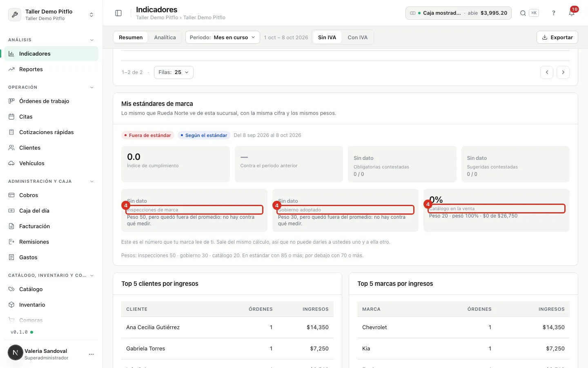
Task: Click the Catálogo tag icon
Action: pyautogui.click(x=11, y=289)
